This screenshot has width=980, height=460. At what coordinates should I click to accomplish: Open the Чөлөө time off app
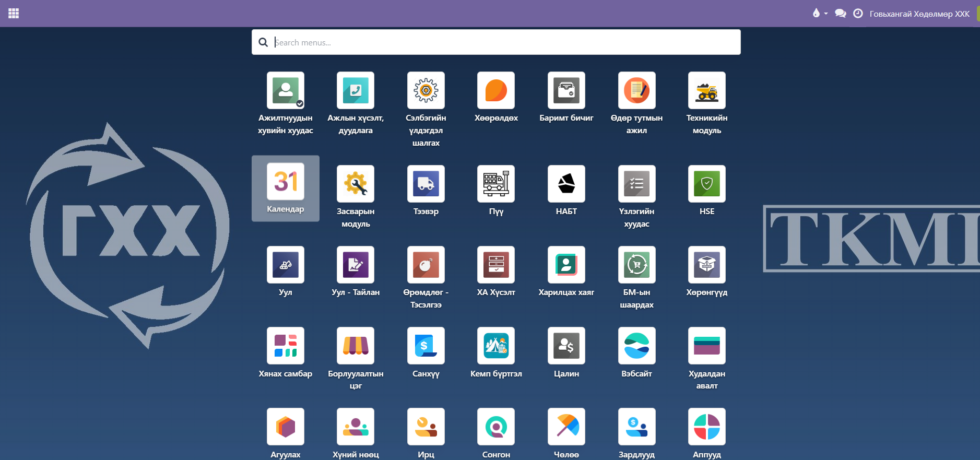click(x=566, y=427)
